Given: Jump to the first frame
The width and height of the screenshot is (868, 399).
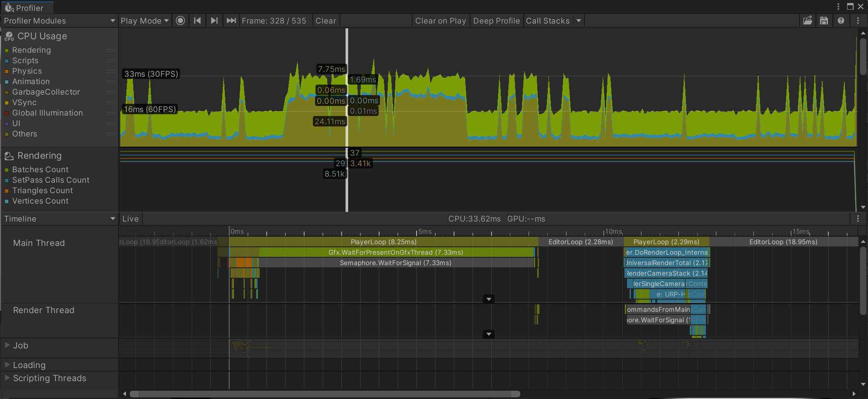Looking at the screenshot, I should click(197, 20).
